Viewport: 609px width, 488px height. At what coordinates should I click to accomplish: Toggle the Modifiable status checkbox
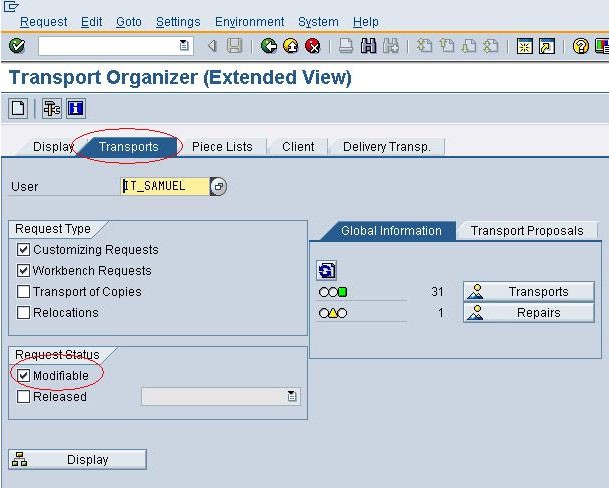(x=23, y=375)
